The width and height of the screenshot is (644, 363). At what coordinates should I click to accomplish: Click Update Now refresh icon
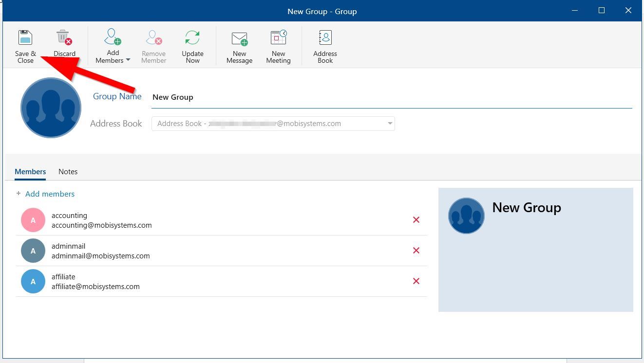[x=192, y=37]
